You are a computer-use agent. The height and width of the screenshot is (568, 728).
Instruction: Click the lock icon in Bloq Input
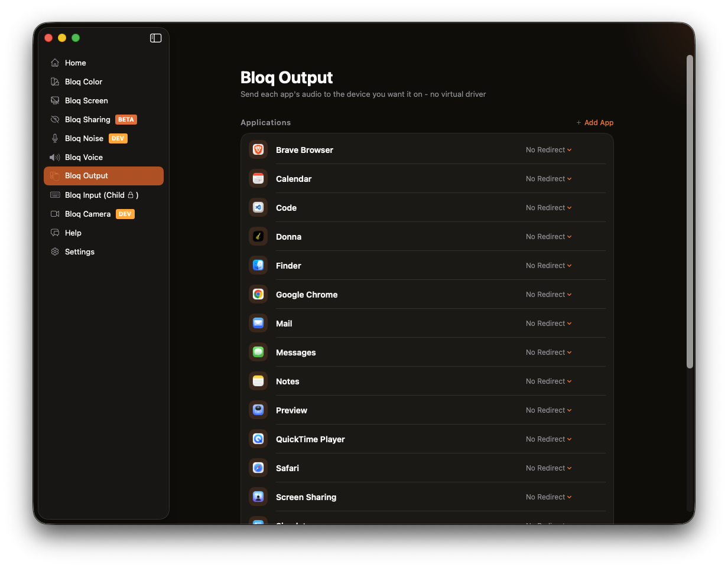[x=131, y=195]
